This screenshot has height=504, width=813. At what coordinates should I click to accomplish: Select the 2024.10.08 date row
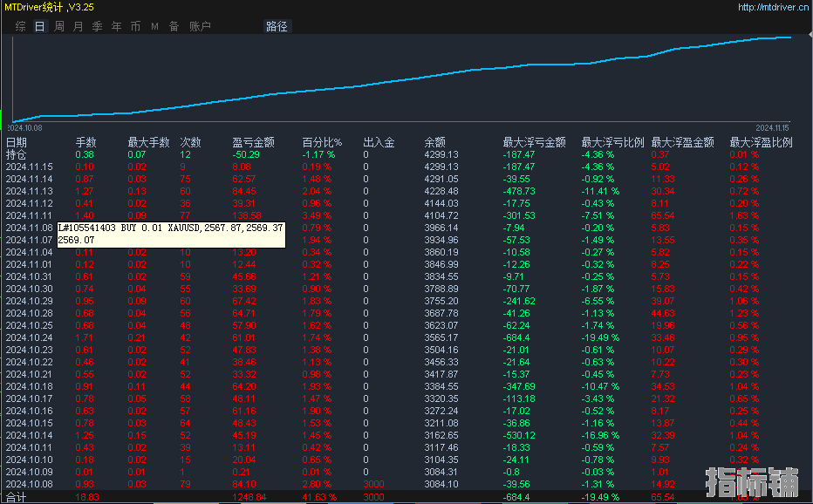[29, 484]
